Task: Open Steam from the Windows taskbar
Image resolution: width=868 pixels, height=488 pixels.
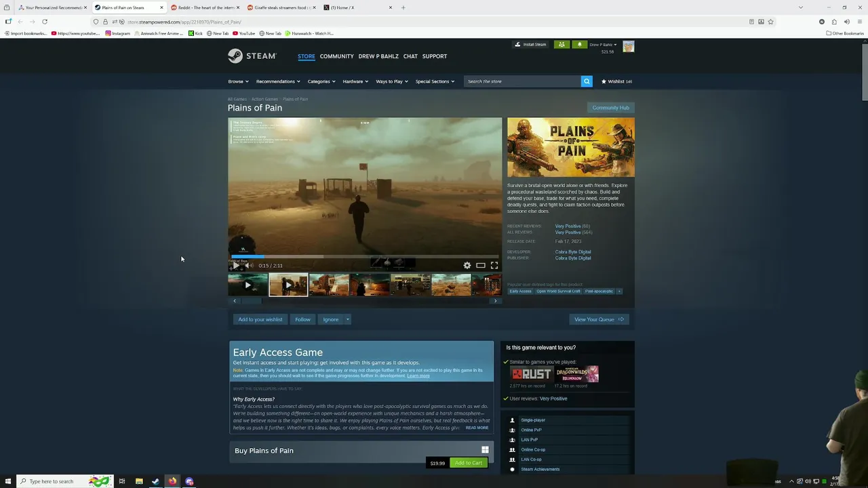Action: point(155,481)
